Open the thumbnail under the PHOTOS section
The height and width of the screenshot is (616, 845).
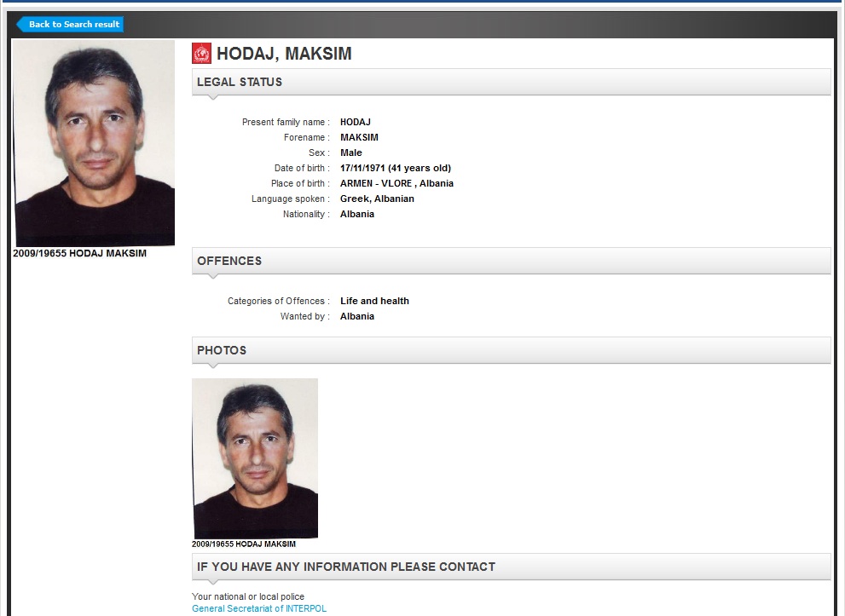(255, 458)
